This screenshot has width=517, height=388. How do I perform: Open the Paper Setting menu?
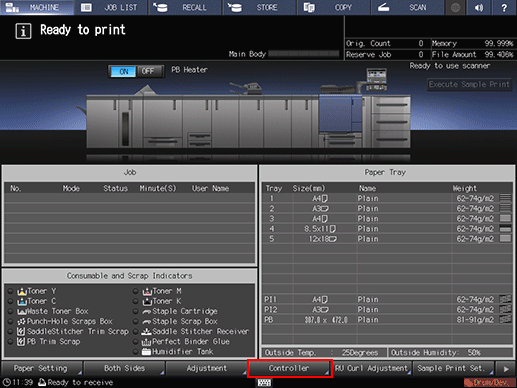point(41,368)
